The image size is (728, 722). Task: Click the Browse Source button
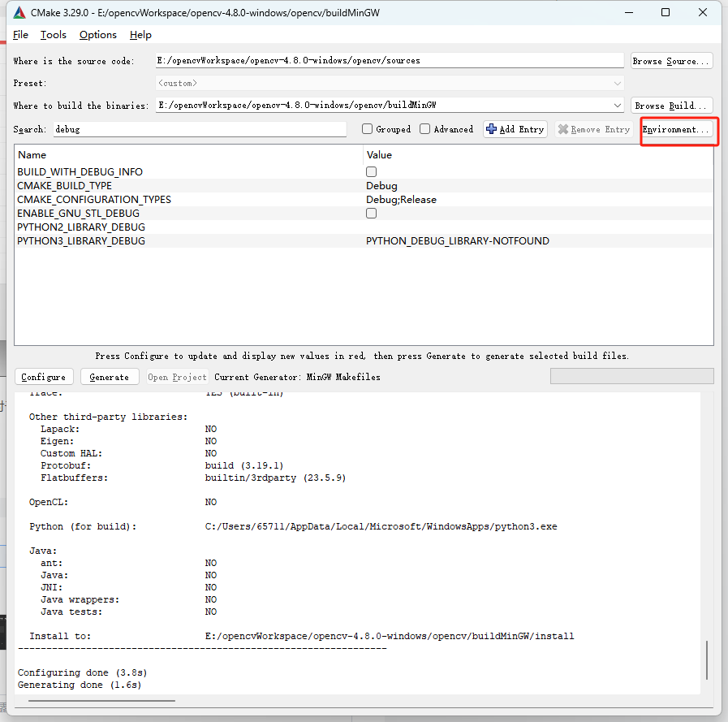pos(671,61)
